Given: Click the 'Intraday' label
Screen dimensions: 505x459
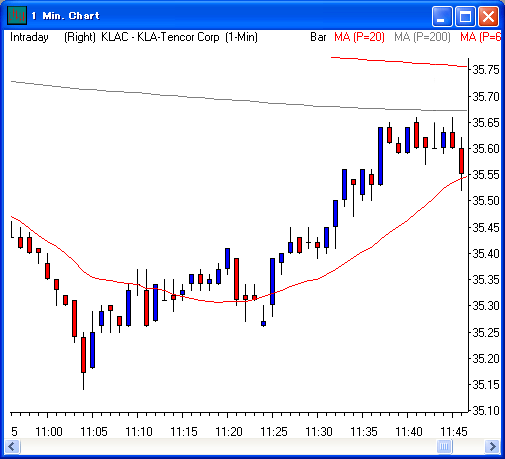Looking at the screenshot, I should click(29, 37).
